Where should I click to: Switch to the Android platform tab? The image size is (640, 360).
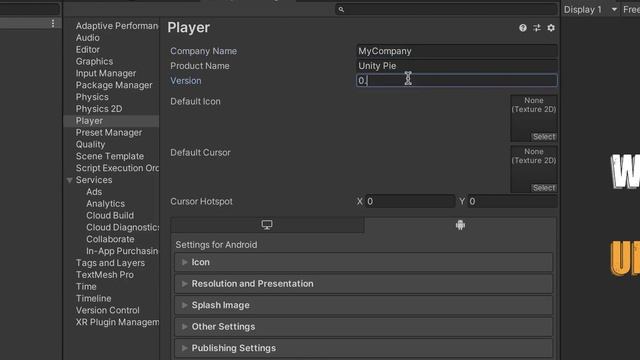point(460,225)
